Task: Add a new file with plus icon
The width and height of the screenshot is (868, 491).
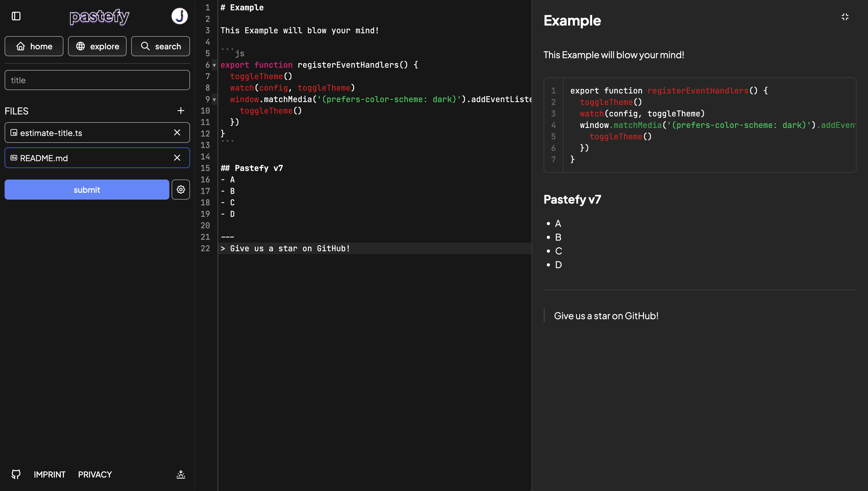Action: 181,111
